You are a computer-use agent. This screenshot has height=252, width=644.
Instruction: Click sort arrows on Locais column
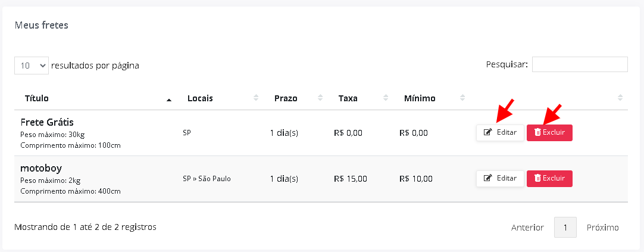256,98
